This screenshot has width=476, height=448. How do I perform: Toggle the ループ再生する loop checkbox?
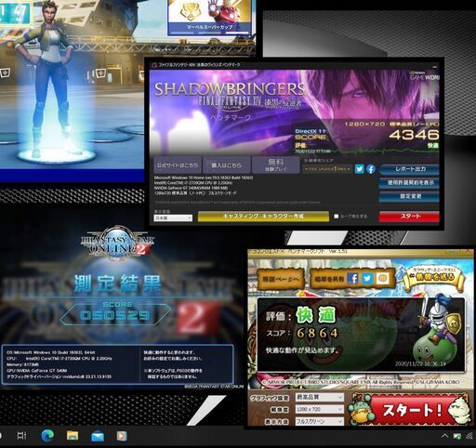337,217
